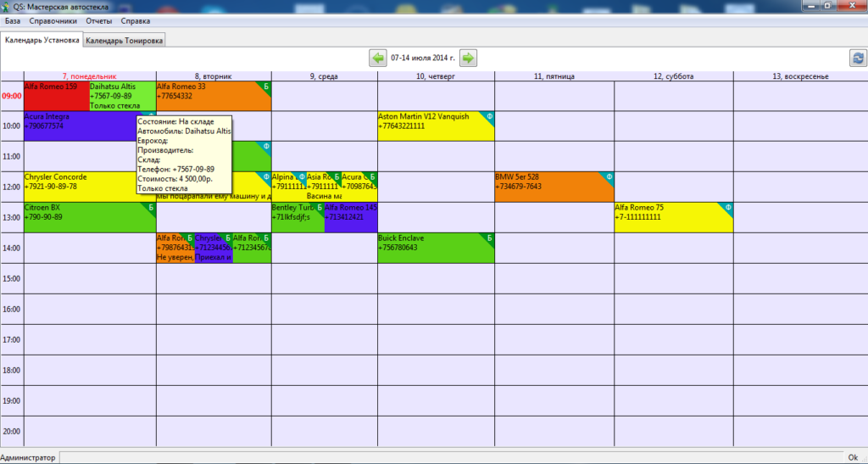The height and width of the screenshot is (464, 868).
Task: Select the Acura order at 12:00 Wednesday
Action: tap(359, 187)
